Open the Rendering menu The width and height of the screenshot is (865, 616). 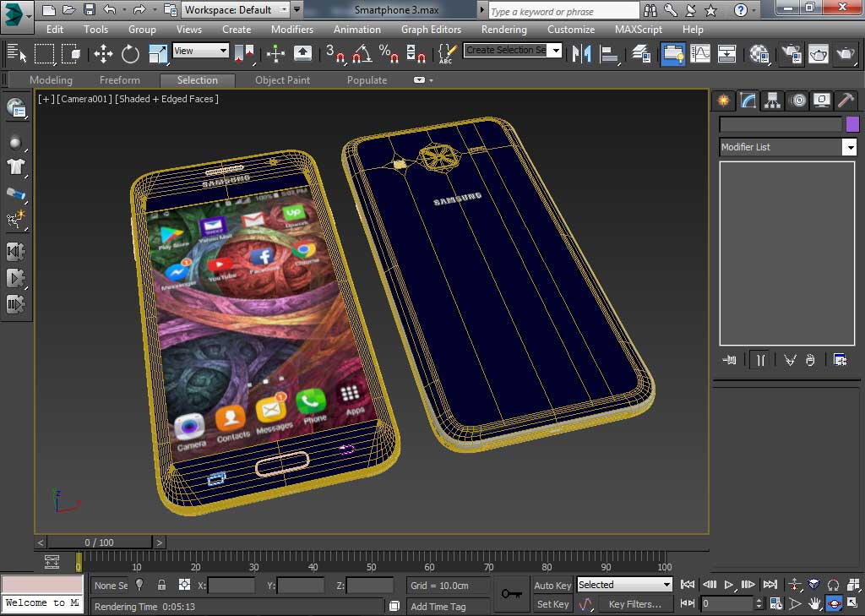pyautogui.click(x=503, y=29)
